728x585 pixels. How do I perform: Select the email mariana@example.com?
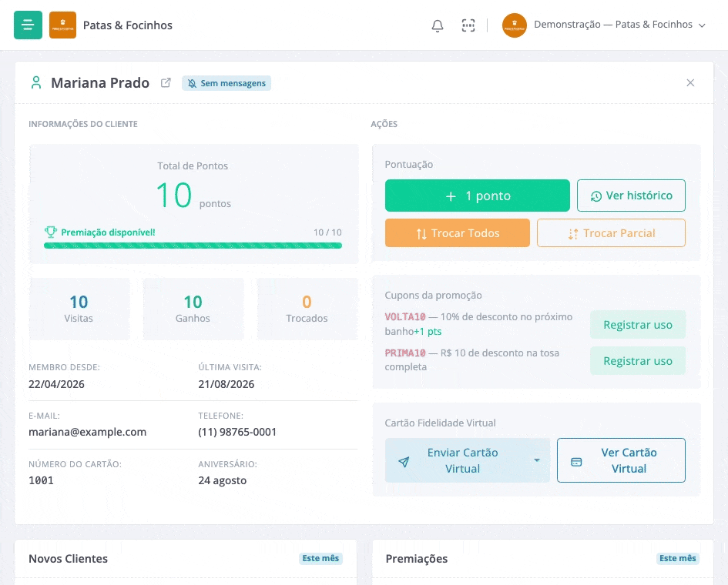(x=87, y=432)
